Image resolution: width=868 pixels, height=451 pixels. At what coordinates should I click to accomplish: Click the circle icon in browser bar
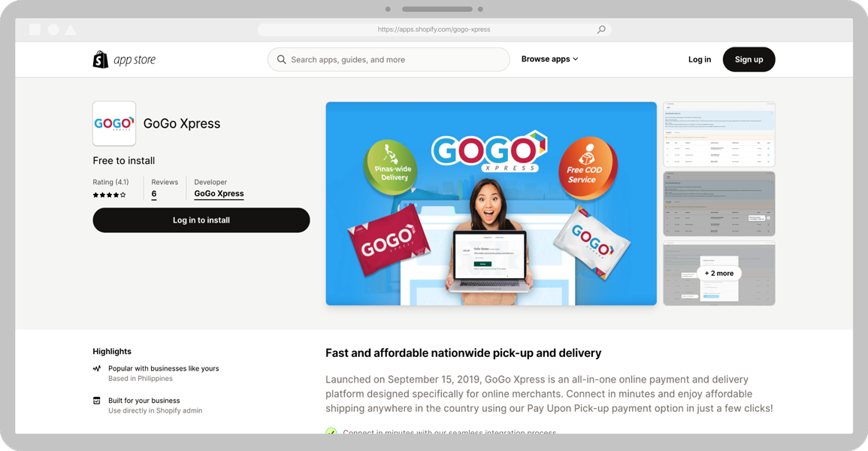coord(53,30)
